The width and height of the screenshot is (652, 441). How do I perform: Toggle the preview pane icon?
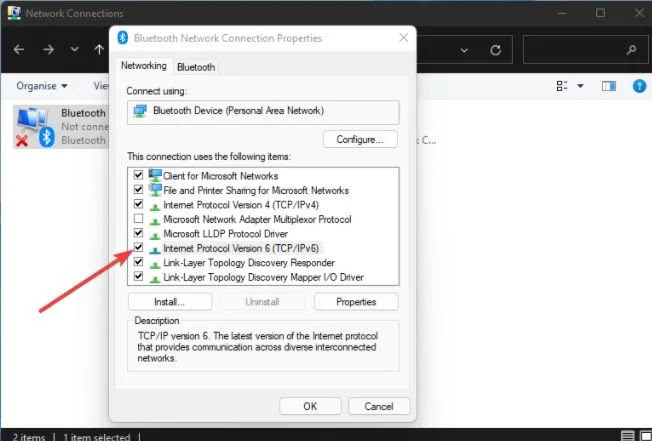tap(609, 86)
